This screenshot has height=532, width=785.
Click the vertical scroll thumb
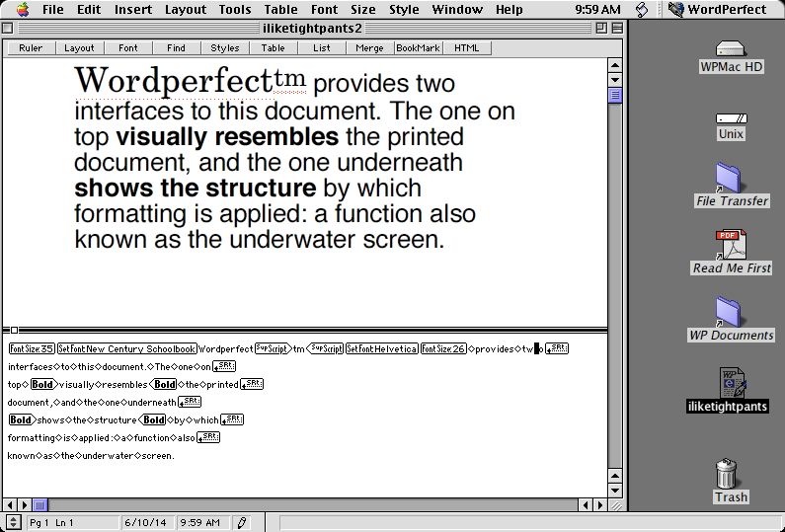coord(615,96)
